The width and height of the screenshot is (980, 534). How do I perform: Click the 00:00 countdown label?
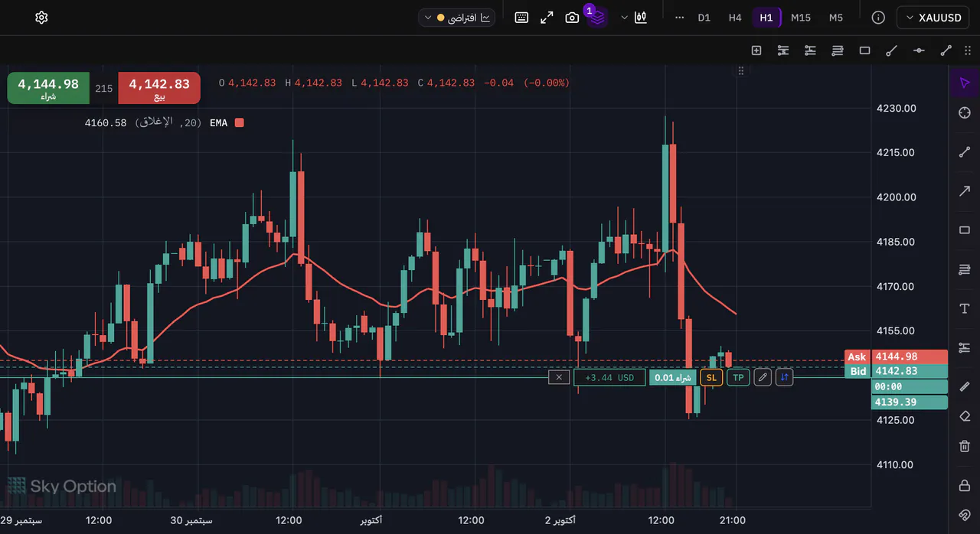click(x=910, y=387)
